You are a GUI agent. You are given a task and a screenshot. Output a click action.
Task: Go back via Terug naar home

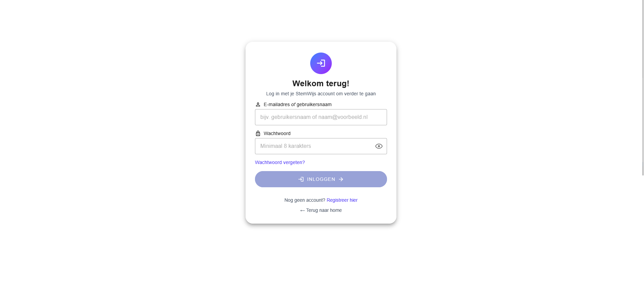point(324,210)
